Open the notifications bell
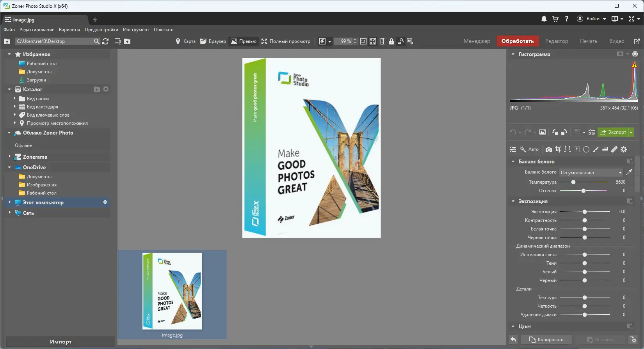Screen dimensions: 644x349 point(544,19)
